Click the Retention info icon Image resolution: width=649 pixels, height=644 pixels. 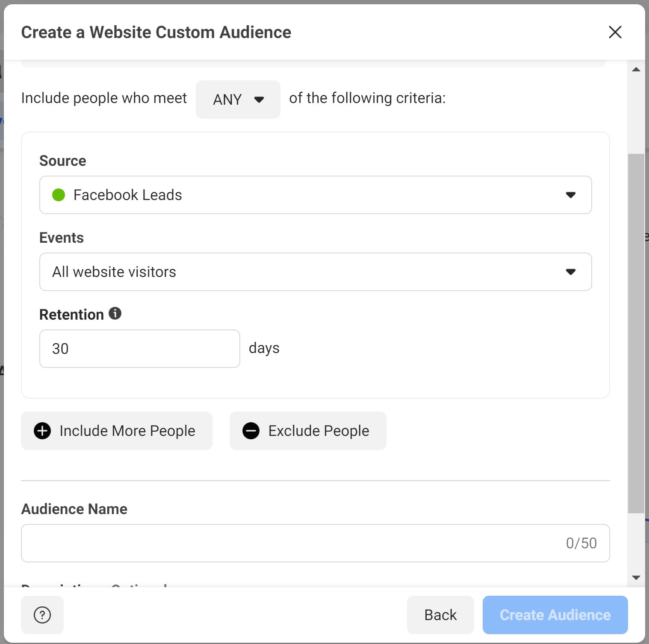click(115, 313)
